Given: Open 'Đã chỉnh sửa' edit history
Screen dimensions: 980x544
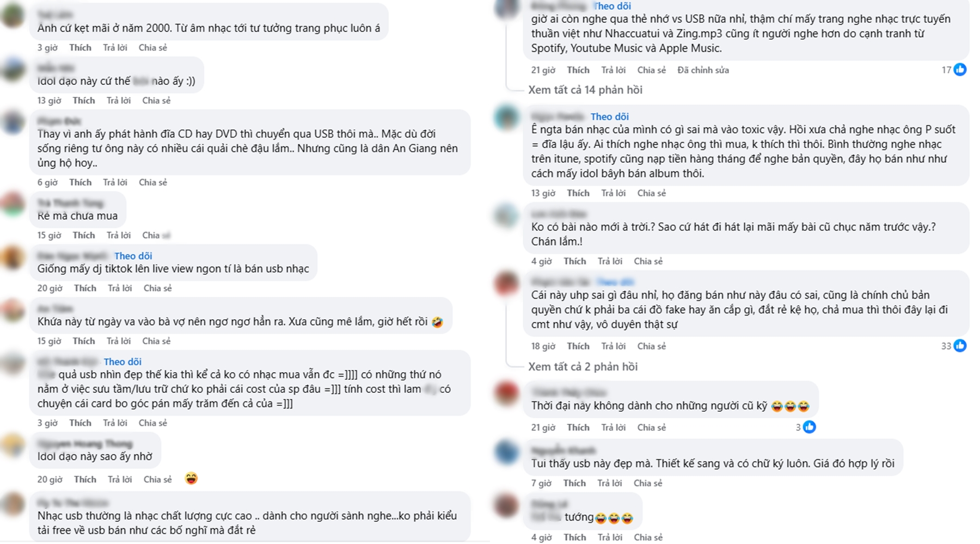Looking at the screenshot, I should coord(703,70).
